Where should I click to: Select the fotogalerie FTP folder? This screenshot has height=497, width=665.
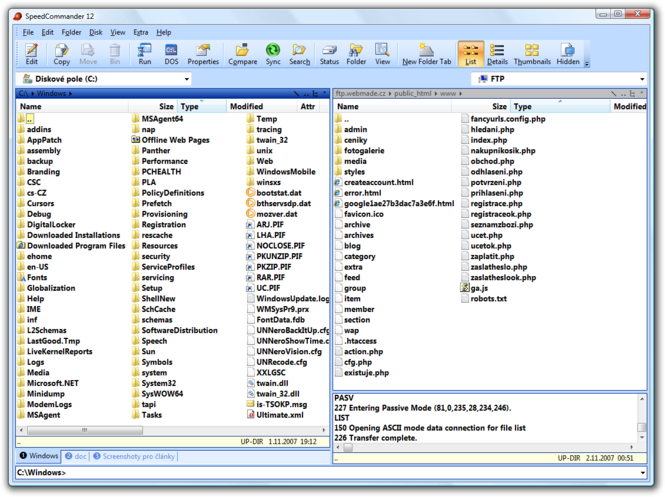coord(360,151)
